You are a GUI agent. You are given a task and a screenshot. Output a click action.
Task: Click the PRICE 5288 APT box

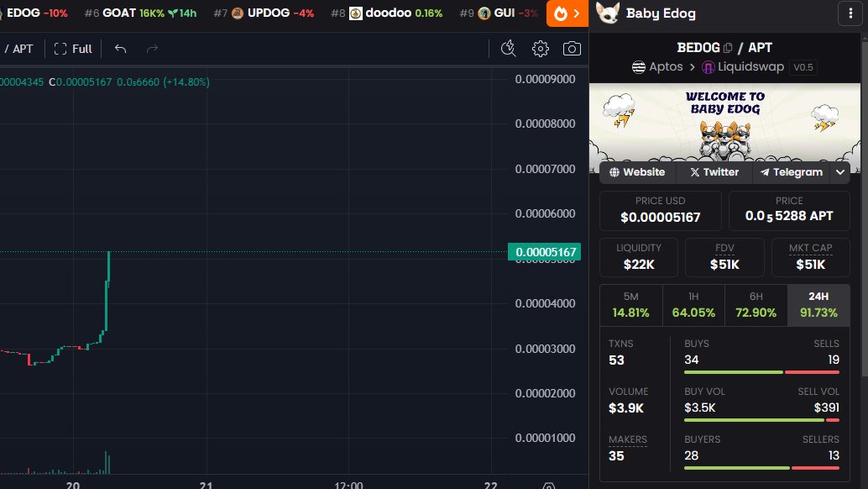coord(789,211)
